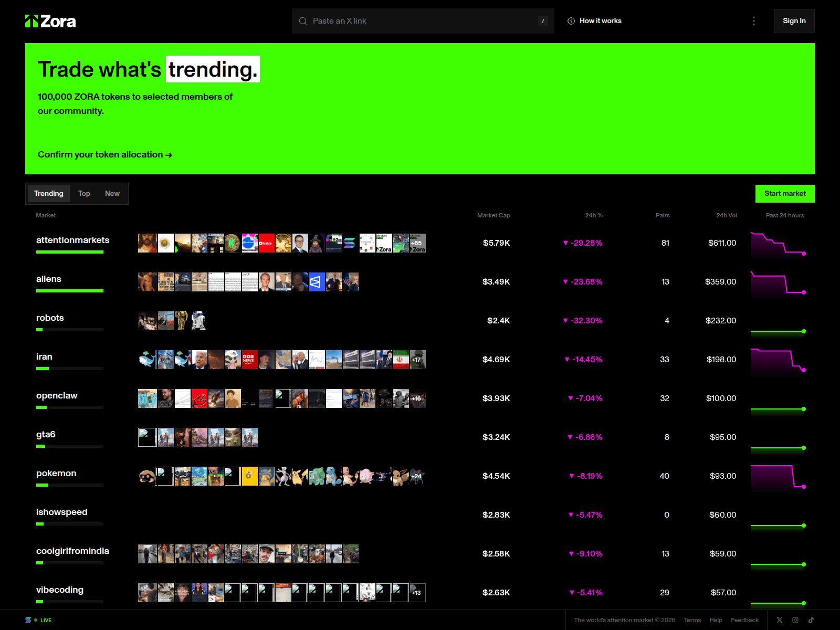Viewport: 840px width, 630px height.
Task: Open the gta6 market
Action: [46, 435]
